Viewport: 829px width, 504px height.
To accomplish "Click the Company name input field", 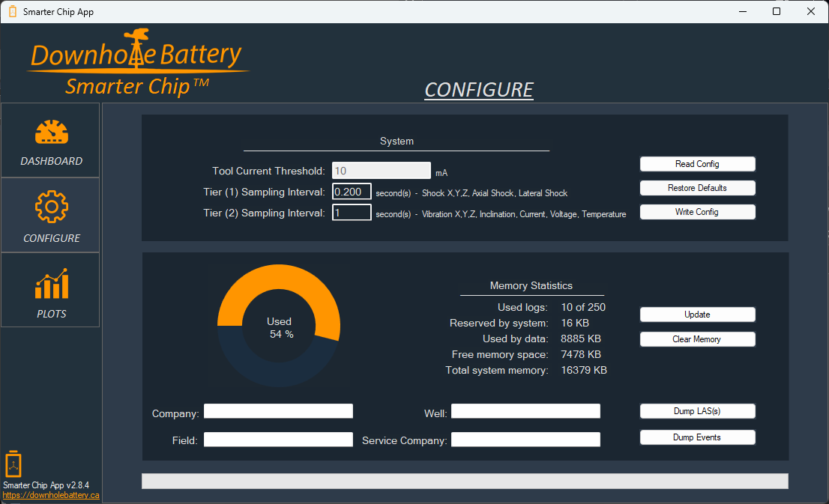I will tap(278, 411).
